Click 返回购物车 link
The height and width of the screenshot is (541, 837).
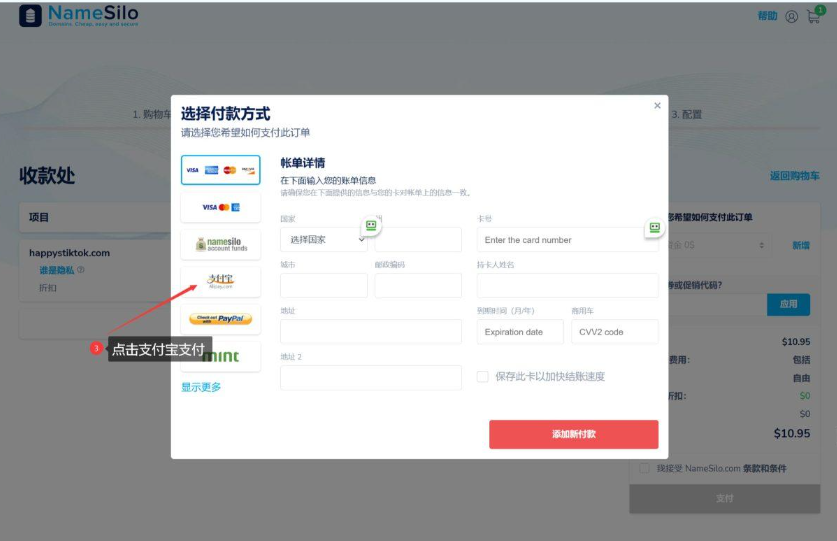pos(794,176)
